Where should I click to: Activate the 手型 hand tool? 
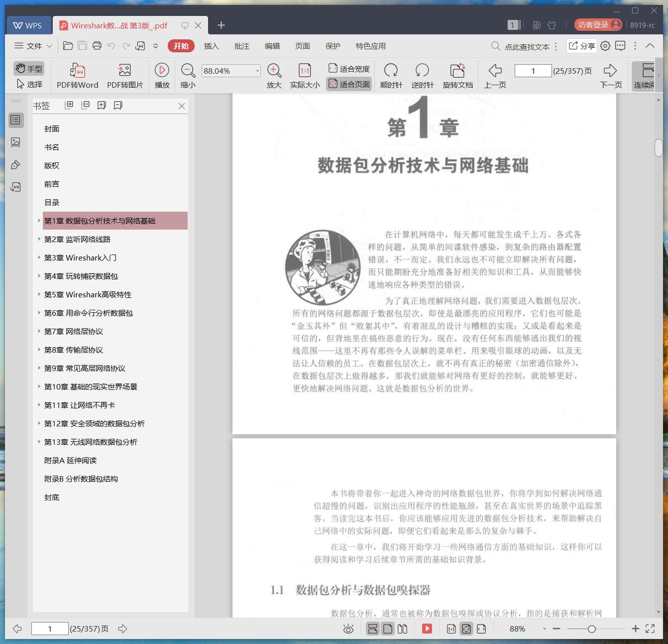tap(29, 68)
